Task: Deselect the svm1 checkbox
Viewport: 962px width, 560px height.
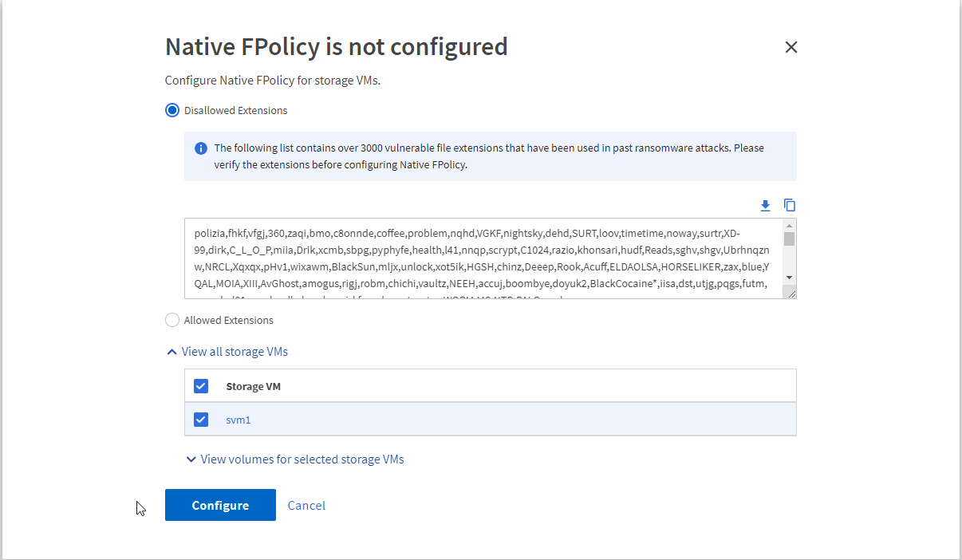Action: (x=200, y=419)
